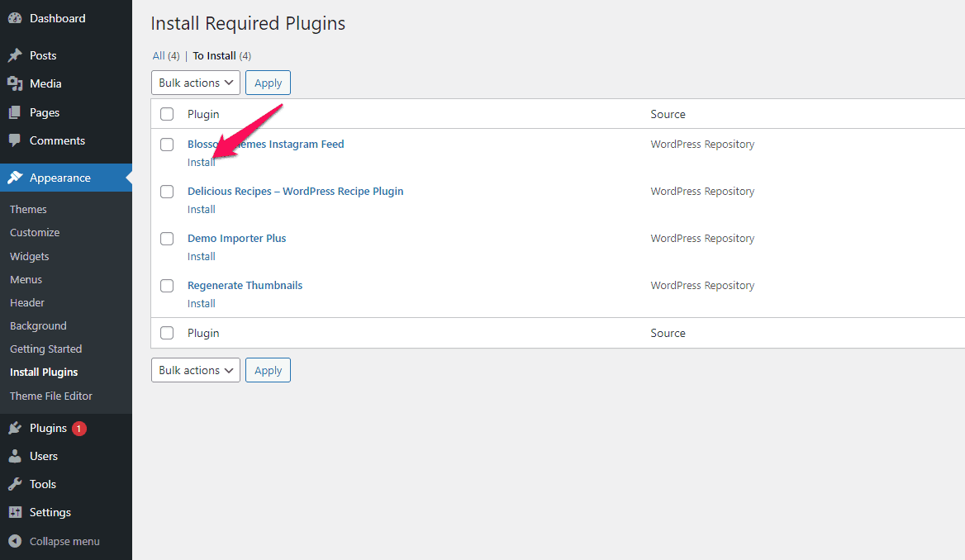
Task: Click Install under Delicious Recipes
Action: coord(202,209)
